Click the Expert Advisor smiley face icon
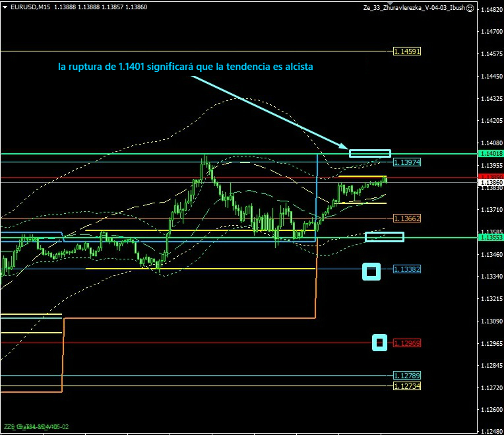The image size is (504, 435). tap(469, 8)
